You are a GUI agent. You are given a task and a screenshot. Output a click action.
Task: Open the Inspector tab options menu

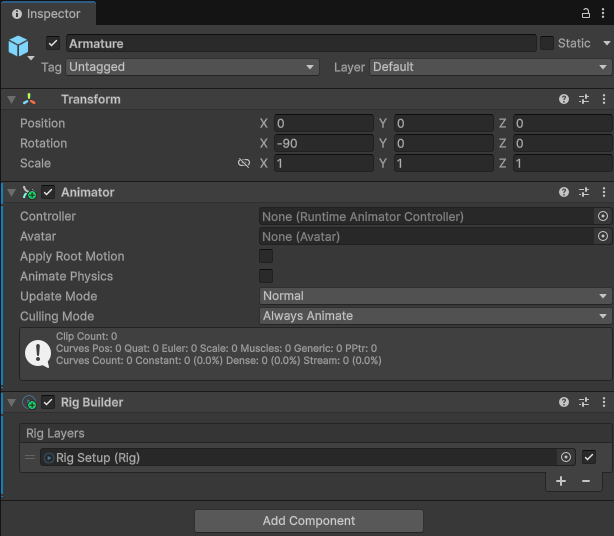pyautogui.click(x=603, y=14)
